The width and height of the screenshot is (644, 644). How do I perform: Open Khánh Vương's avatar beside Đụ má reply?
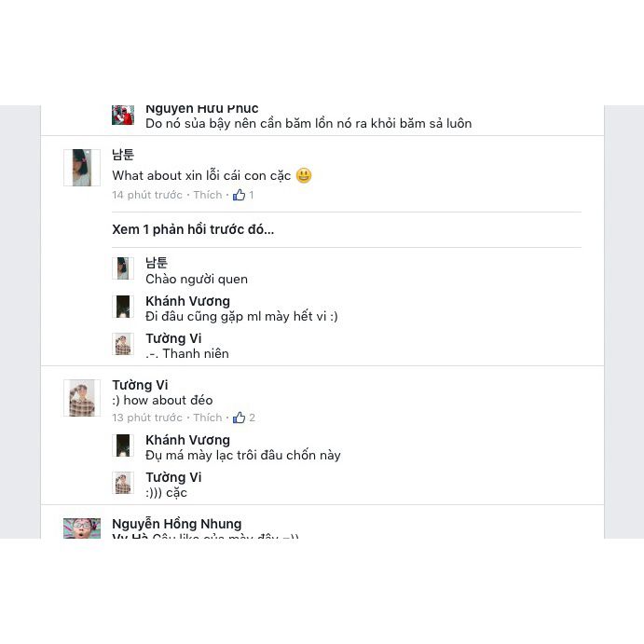point(123,445)
